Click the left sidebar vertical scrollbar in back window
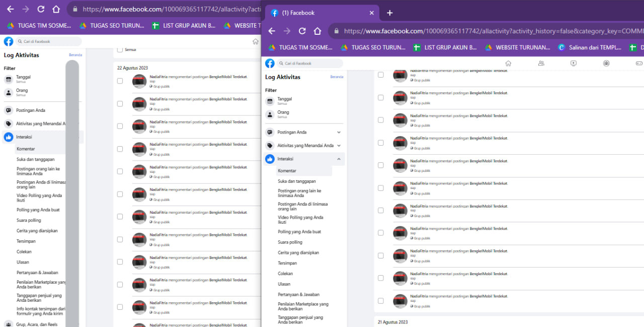The width and height of the screenshot is (644, 327). [x=72, y=191]
